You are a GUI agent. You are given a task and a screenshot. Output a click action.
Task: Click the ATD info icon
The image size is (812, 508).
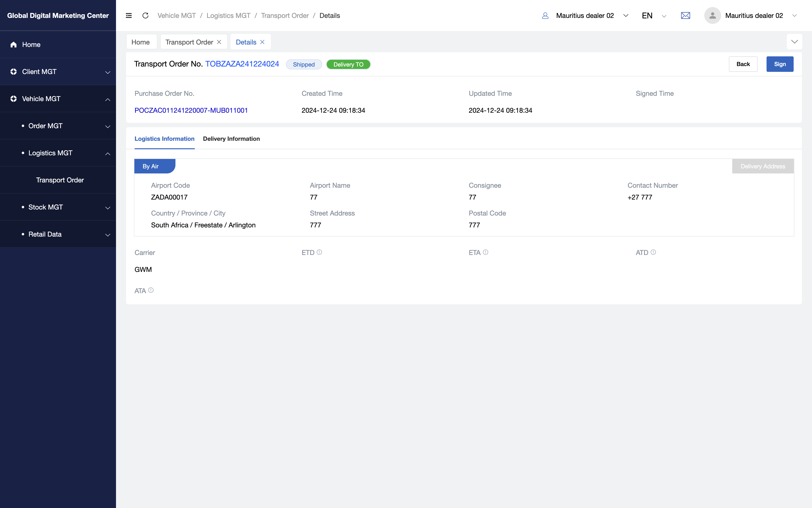[653, 252]
